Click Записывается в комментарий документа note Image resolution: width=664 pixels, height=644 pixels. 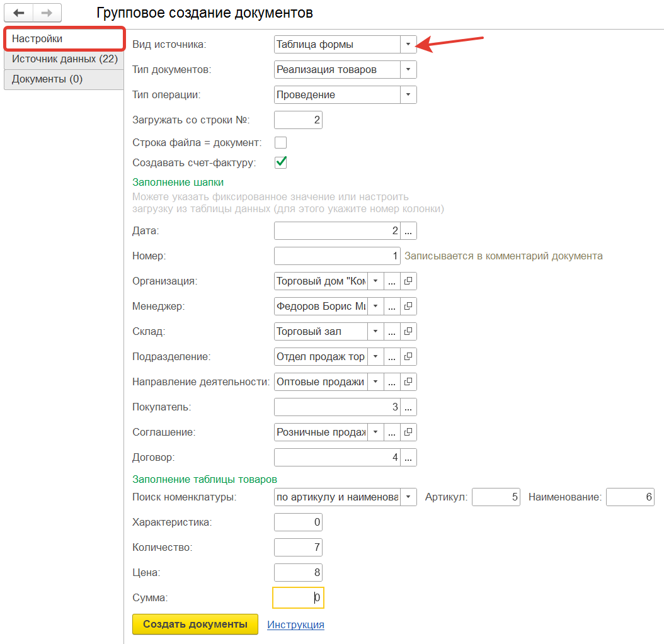(x=503, y=256)
